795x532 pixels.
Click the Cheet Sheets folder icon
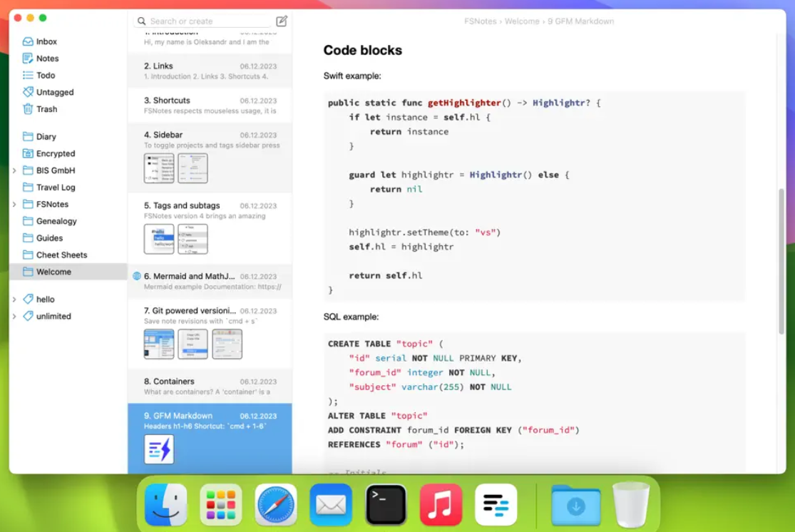pos(28,255)
